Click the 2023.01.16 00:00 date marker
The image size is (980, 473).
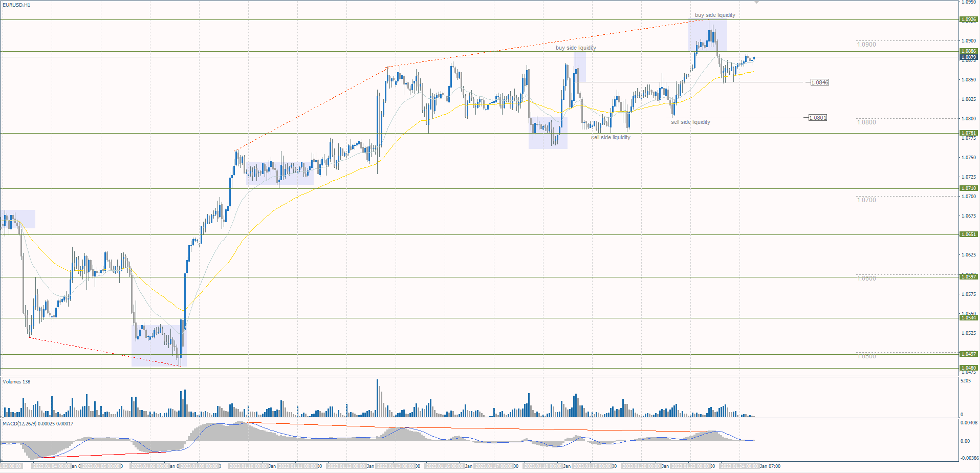click(x=445, y=466)
